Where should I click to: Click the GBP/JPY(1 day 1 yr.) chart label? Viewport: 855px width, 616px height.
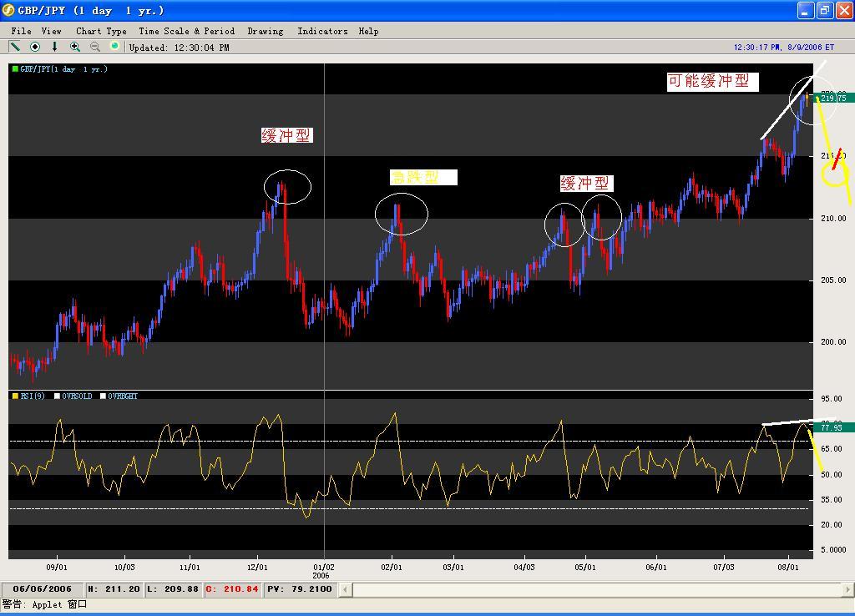coord(63,68)
